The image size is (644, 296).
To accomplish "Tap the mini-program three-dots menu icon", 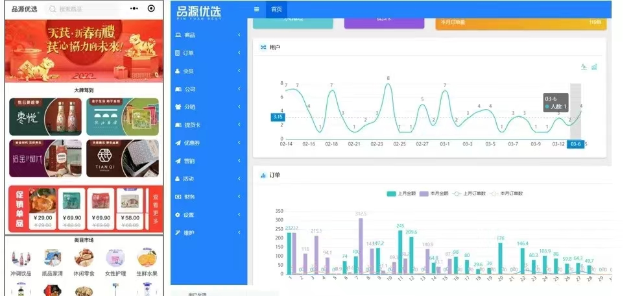I will 134,8.
